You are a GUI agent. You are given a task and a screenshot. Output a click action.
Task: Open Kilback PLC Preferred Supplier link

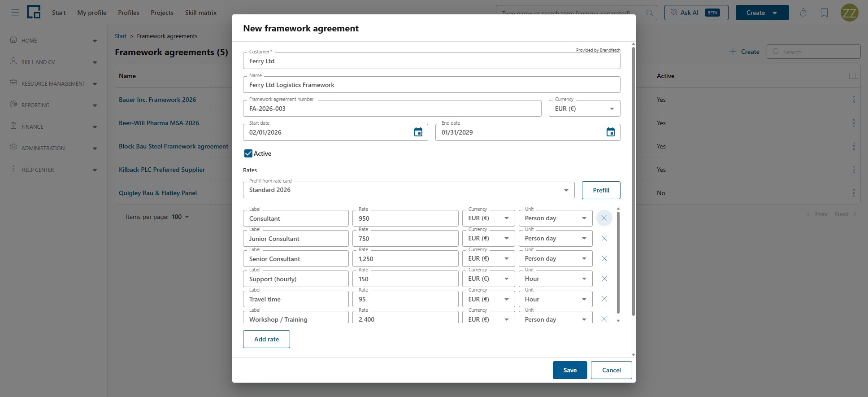(x=162, y=170)
